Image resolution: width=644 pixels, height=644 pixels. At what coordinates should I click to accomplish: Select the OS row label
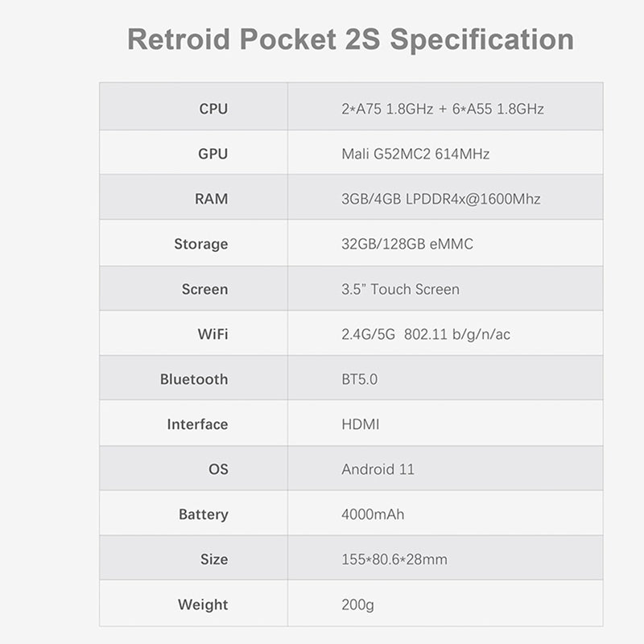(x=218, y=469)
